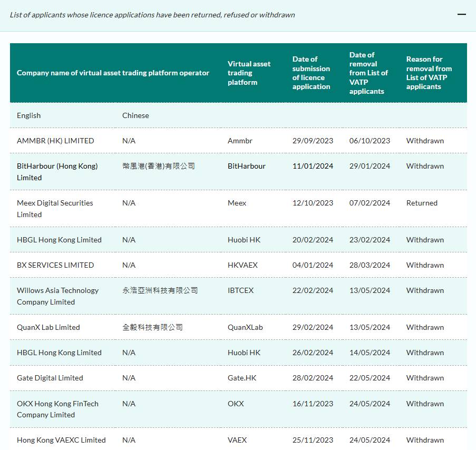Click the Chinese name 永浩亞洲科技有限公司
Screen dimensions: 476x450
tap(160, 290)
